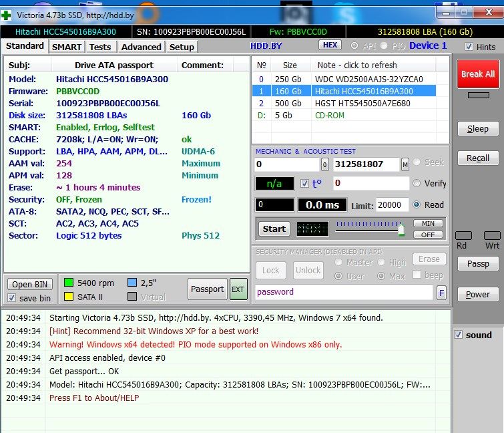Select the PIO mode radio button
This screenshot has width=504, height=433.
point(384,45)
